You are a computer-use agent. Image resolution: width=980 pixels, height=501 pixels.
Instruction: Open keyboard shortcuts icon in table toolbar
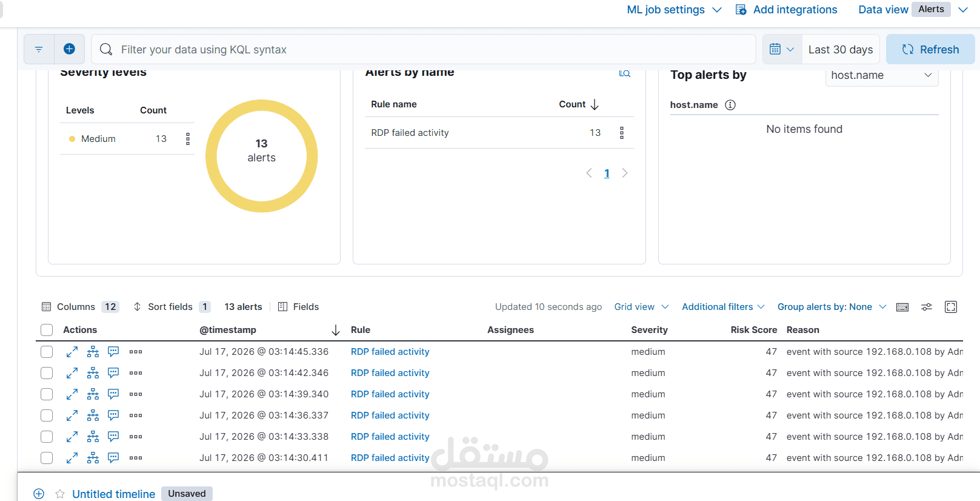(902, 307)
